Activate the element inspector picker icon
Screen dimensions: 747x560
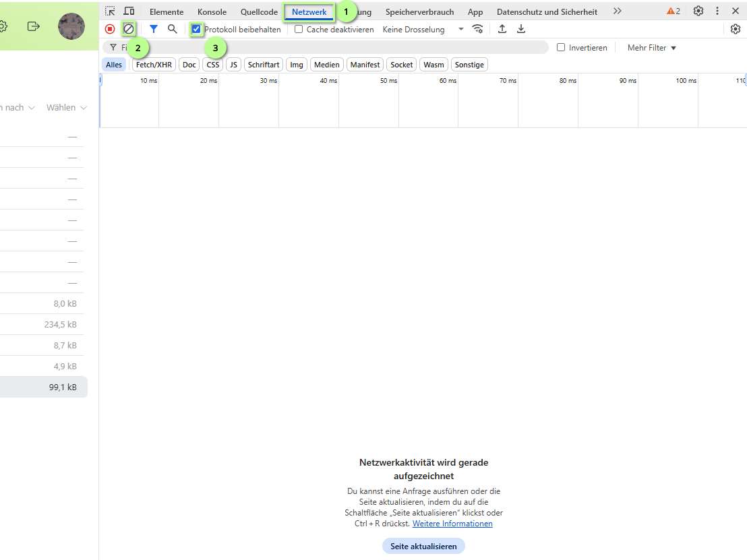pyautogui.click(x=111, y=11)
